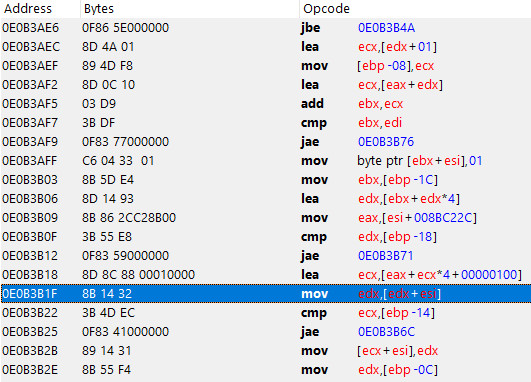
Task: Select row at address 0E0B3AF7
Action: [x=266, y=123]
